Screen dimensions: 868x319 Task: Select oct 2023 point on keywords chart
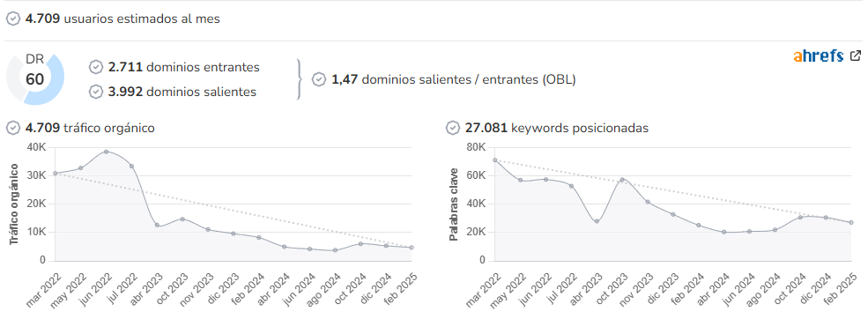pyautogui.click(x=622, y=180)
